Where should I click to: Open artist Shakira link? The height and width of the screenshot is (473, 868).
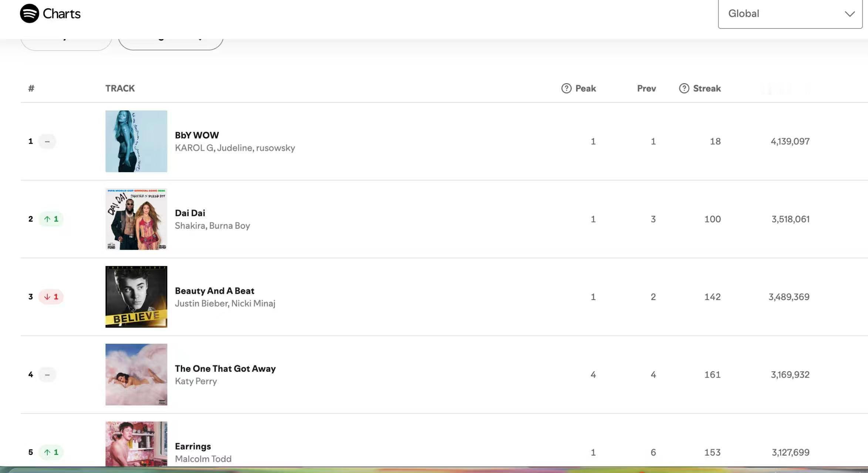[x=190, y=226]
